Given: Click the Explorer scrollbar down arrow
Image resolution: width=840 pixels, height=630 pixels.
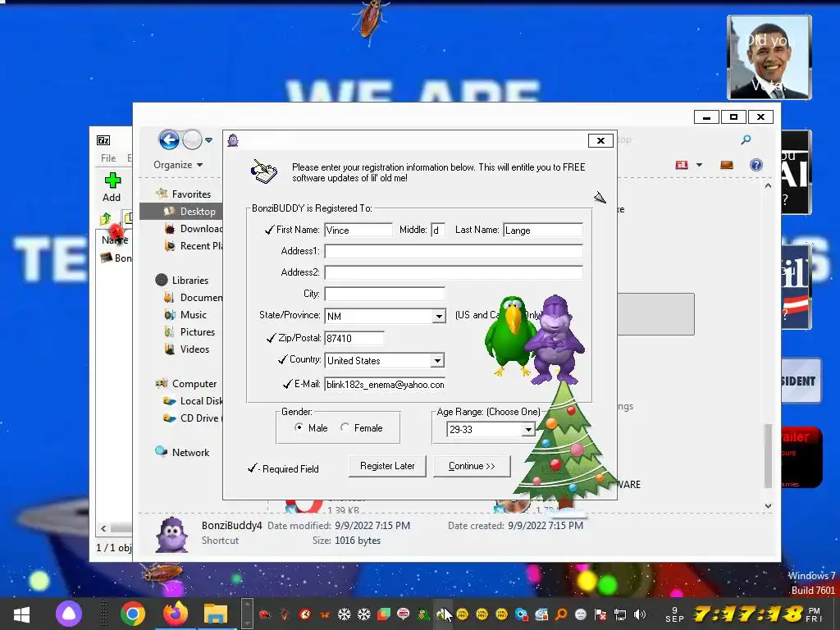Looking at the screenshot, I should click(768, 505).
